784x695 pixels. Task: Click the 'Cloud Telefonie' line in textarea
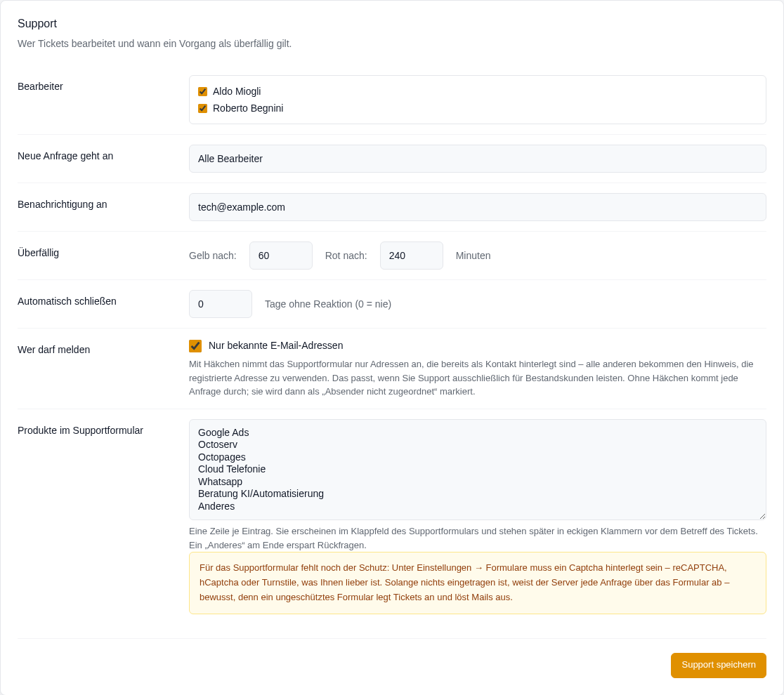232,469
